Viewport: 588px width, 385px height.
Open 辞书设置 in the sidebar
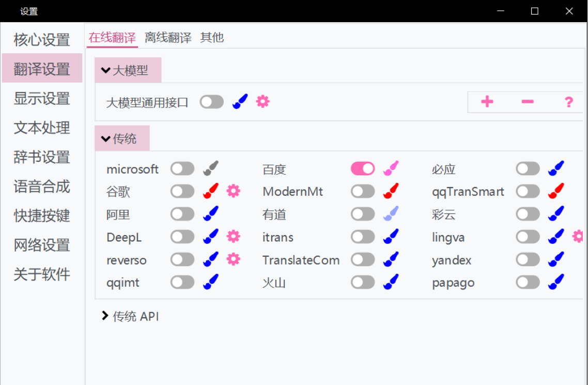pos(42,157)
